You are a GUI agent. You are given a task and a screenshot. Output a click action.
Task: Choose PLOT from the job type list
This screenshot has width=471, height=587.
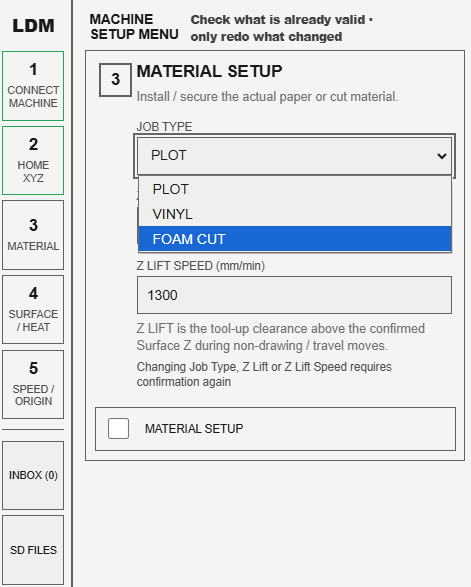pyautogui.click(x=295, y=189)
